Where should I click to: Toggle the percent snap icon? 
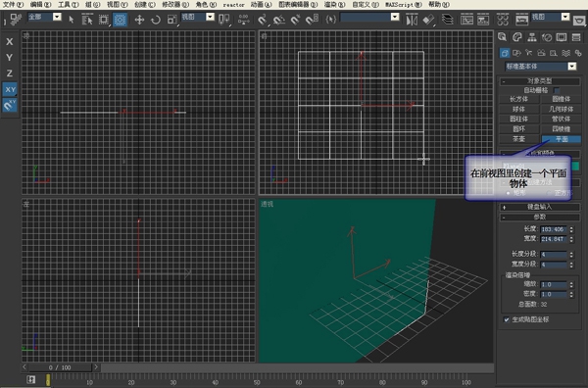tap(295, 20)
